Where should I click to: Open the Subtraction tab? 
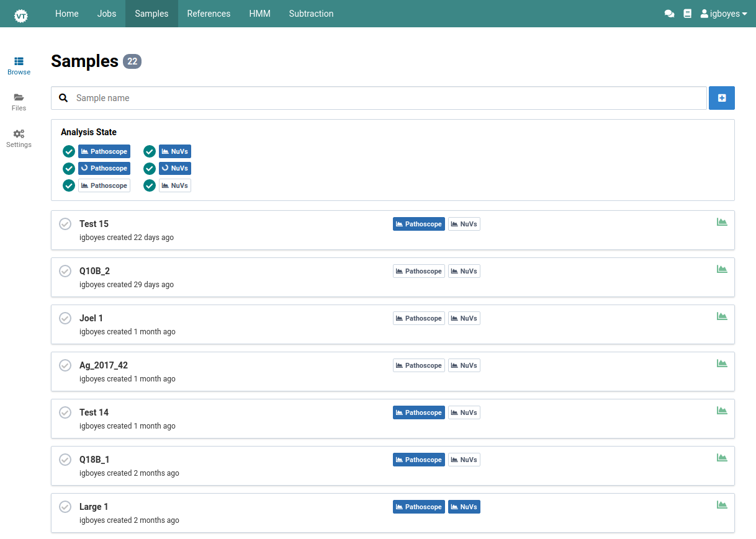coord(311,14)
